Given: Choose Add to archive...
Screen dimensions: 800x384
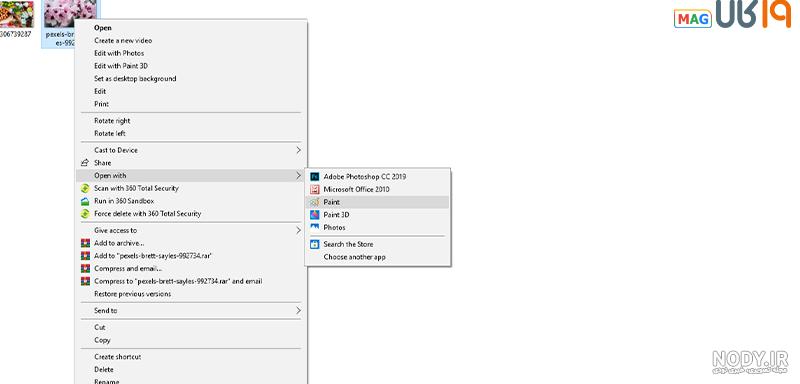Looking at the screenshot, I should click(119, 243).
